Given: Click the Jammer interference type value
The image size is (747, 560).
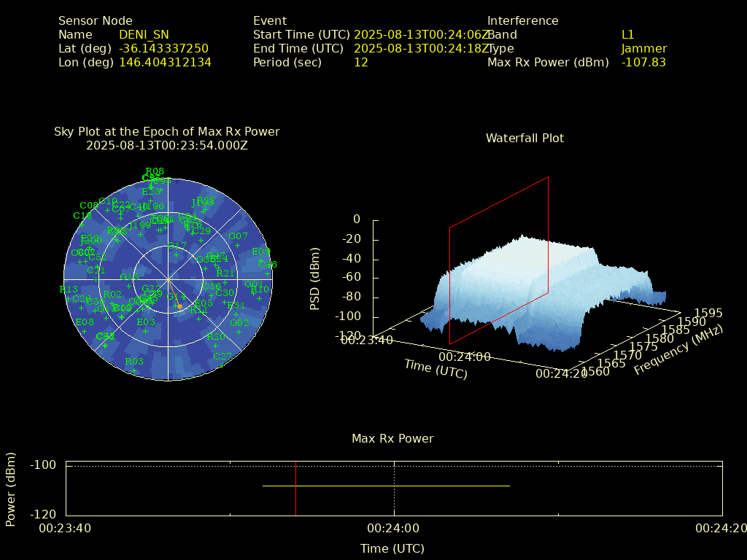Looking at the screenshot, I should coord(643,49).
